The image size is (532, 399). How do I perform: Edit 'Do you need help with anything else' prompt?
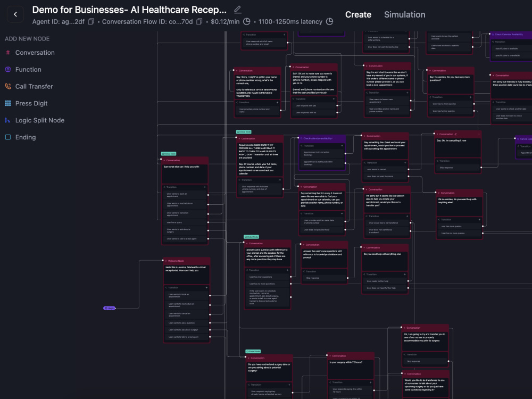[x=385, y=261]
